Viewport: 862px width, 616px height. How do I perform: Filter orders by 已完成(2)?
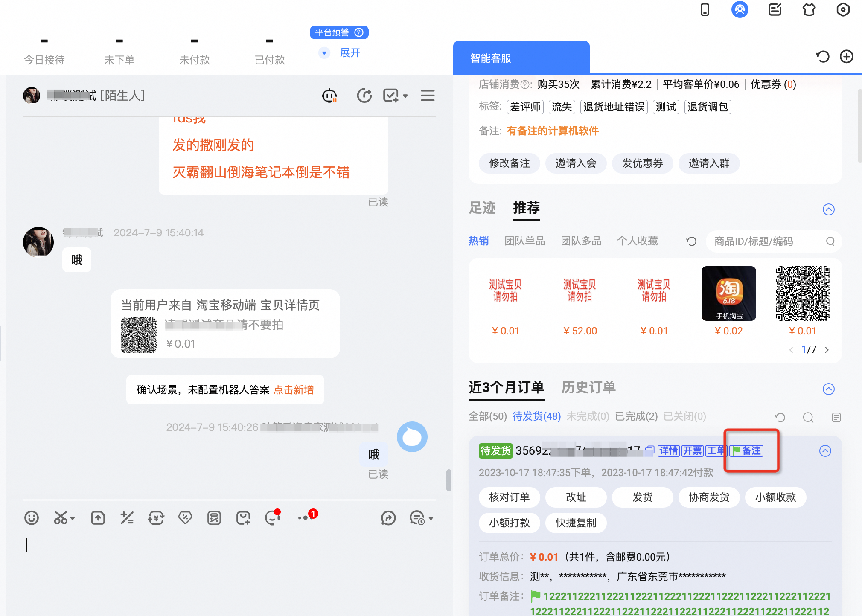pos(636,416)
